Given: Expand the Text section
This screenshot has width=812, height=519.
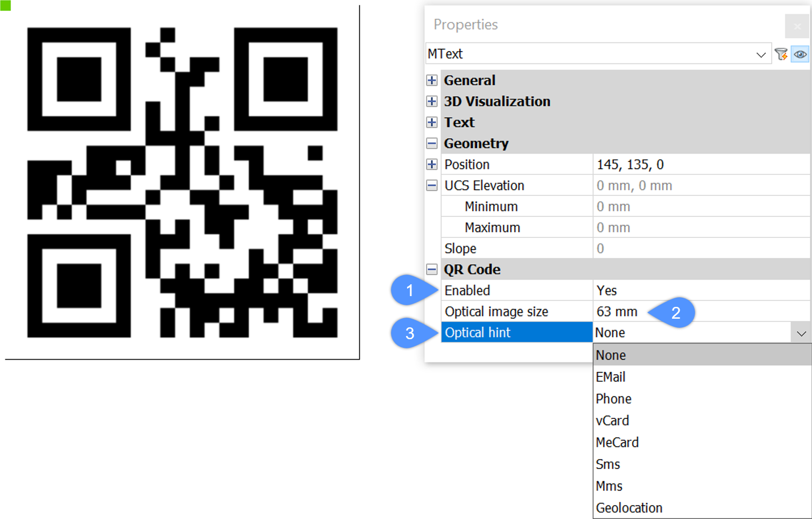Looking at the screenshot, I should (x=432, y=122).
